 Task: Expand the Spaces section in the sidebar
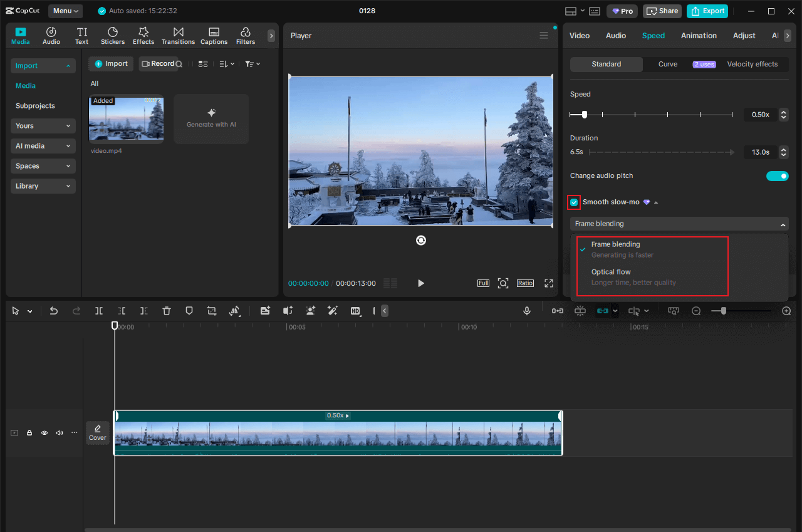pos(43,165)
